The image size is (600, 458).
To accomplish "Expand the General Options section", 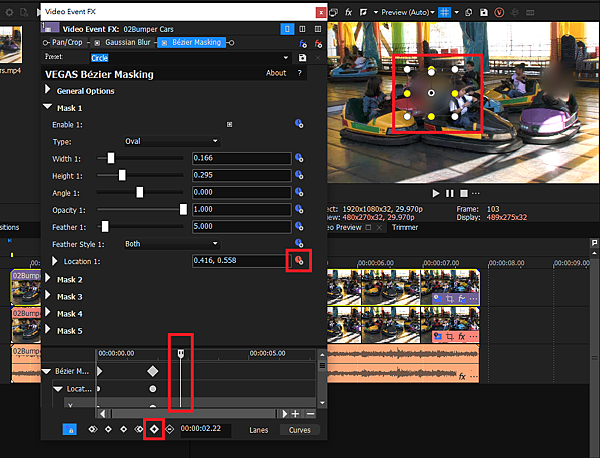I will pos(47,91).
